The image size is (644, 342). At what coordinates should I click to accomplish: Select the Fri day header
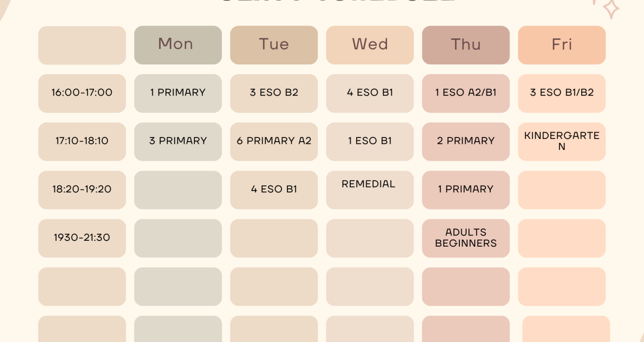(x=562, y=45)
